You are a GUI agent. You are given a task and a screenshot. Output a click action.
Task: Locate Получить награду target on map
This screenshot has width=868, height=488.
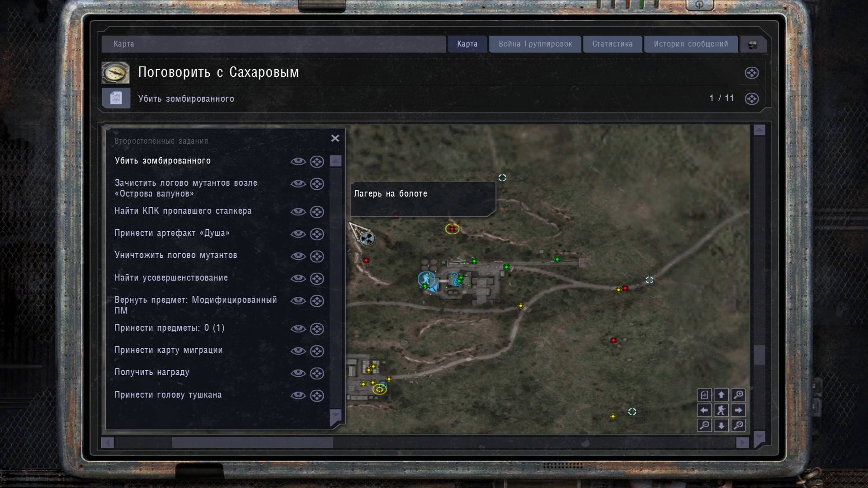pyautogui.click(x=317, y=373)
